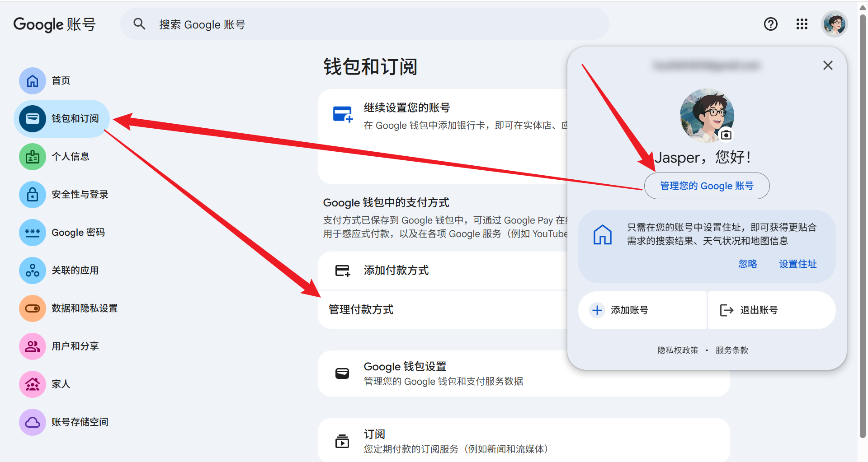Click the large profile photo in popup
The image size is (868, 462).
[x=707, y=116]
